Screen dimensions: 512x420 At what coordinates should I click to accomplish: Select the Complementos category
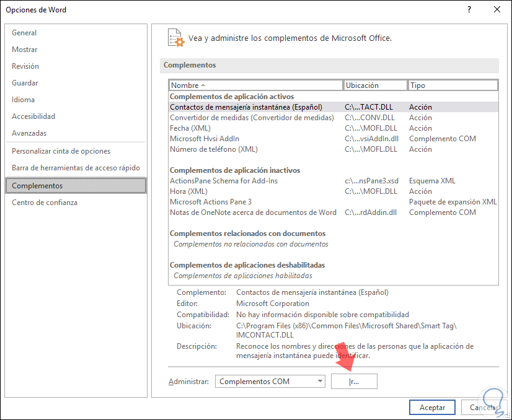pyautogui.click(x=76, y=186)
